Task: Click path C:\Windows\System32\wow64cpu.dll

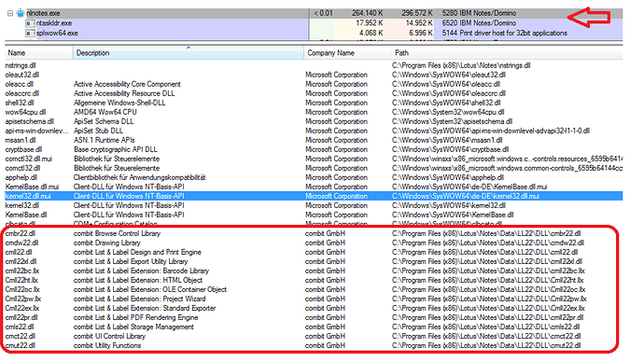Action: 448,112
